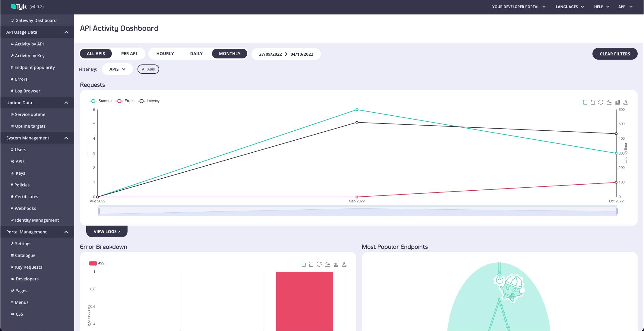Switch Error Breakdown chart to bar view
Image resolution: width=644 pixels, height=331 pixels.
[x=336, y=264]
